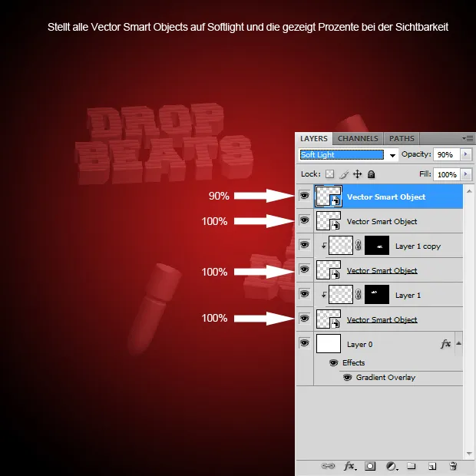Switch to the Channels tab
This screenshot has height=476, width=476.
click(x=358, y=138)
